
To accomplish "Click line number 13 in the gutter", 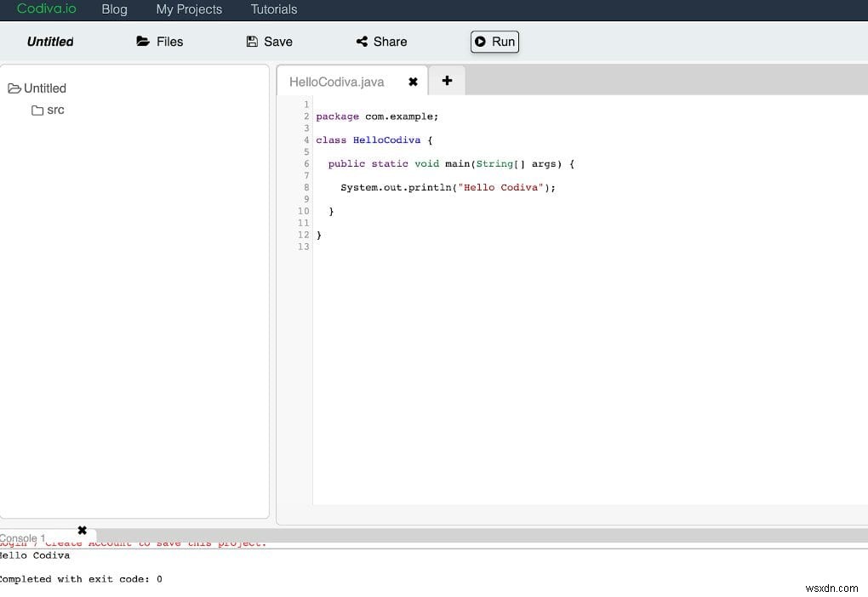I will 303,247.
